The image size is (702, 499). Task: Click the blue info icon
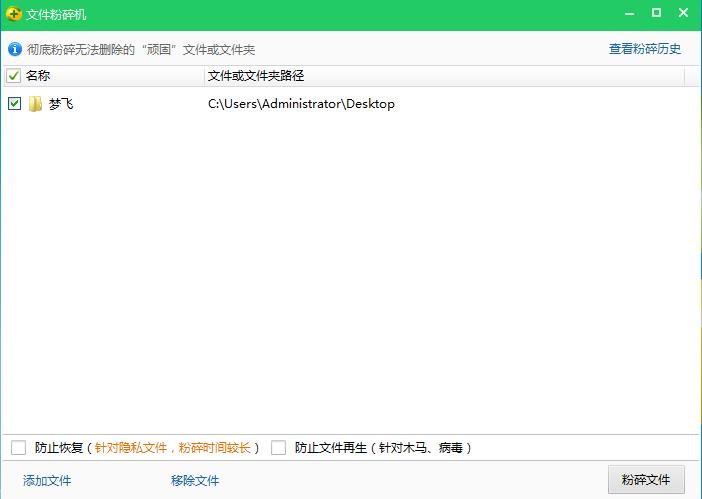[x=15, y=49]
